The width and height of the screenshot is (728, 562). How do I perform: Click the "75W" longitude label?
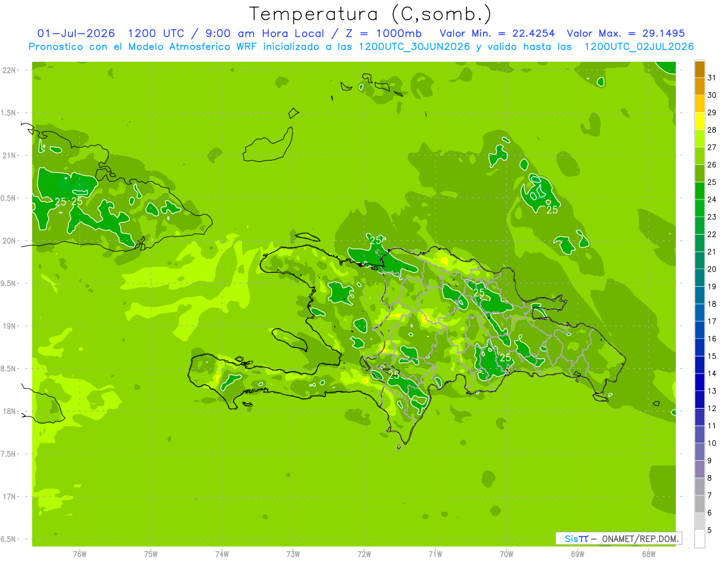click(151, 554)
